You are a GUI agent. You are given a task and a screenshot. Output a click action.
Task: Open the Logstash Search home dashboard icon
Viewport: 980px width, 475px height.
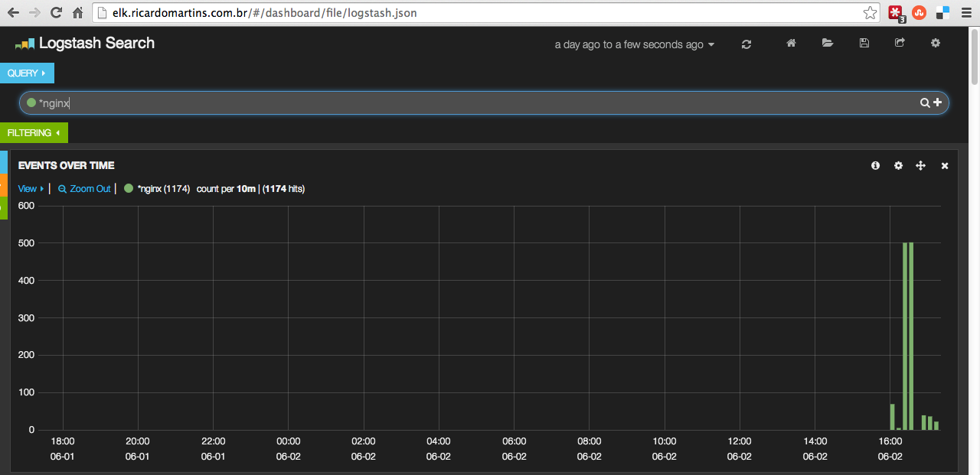pyautogui.click(x=791, y=43)
